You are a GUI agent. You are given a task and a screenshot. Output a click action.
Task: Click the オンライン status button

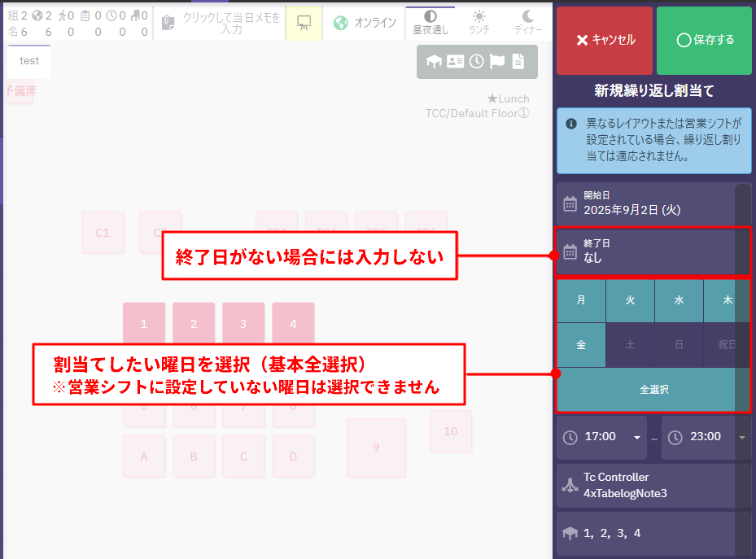365,23
